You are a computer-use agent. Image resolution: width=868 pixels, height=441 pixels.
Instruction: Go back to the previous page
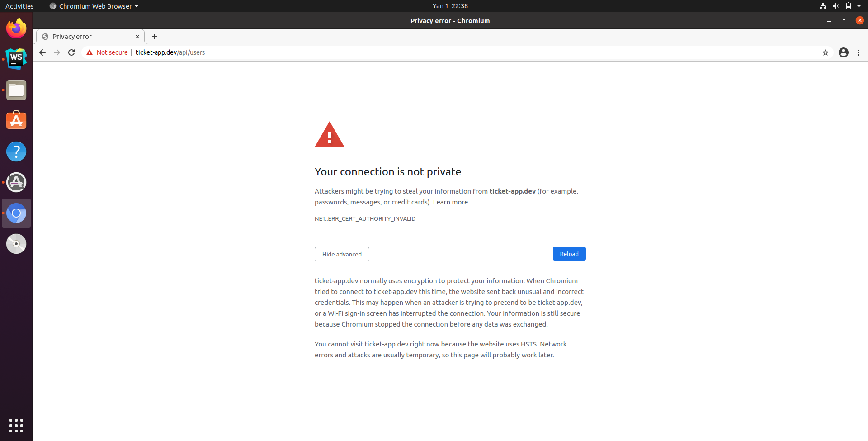pos(42,52)
